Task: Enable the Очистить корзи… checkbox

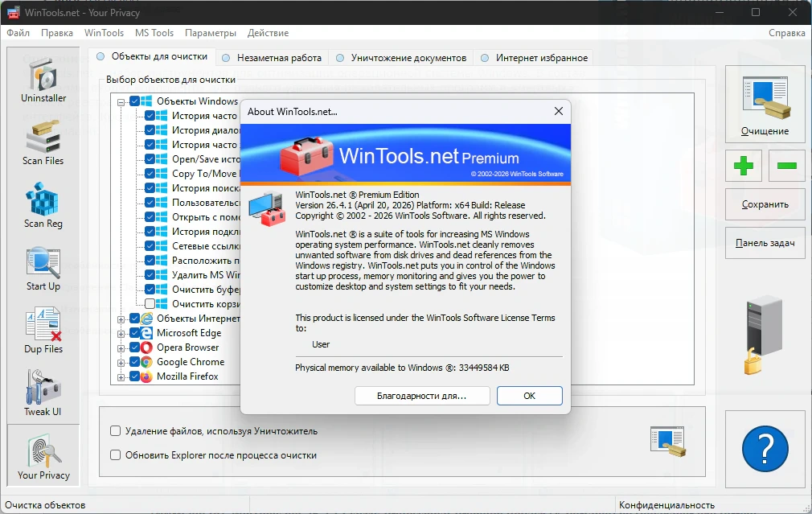Action: click(150, 304)
